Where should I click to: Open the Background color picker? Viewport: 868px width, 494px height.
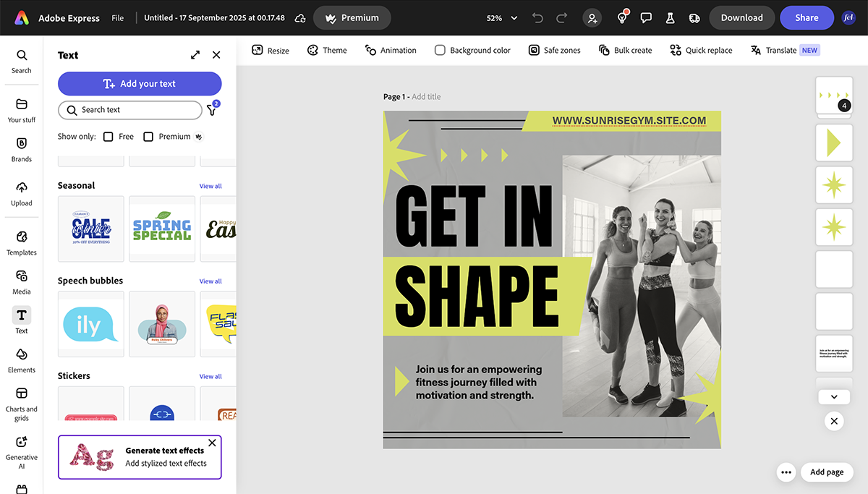(x=472, y=50)
